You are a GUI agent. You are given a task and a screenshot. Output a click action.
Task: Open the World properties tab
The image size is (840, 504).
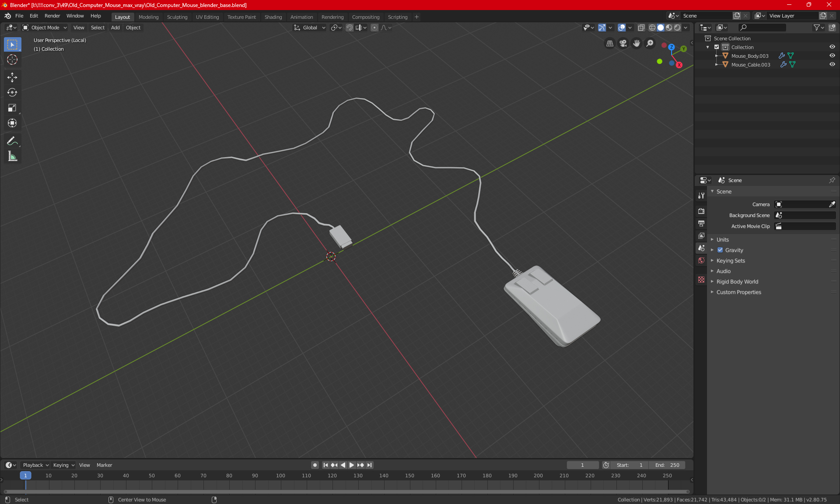[701, 260]
